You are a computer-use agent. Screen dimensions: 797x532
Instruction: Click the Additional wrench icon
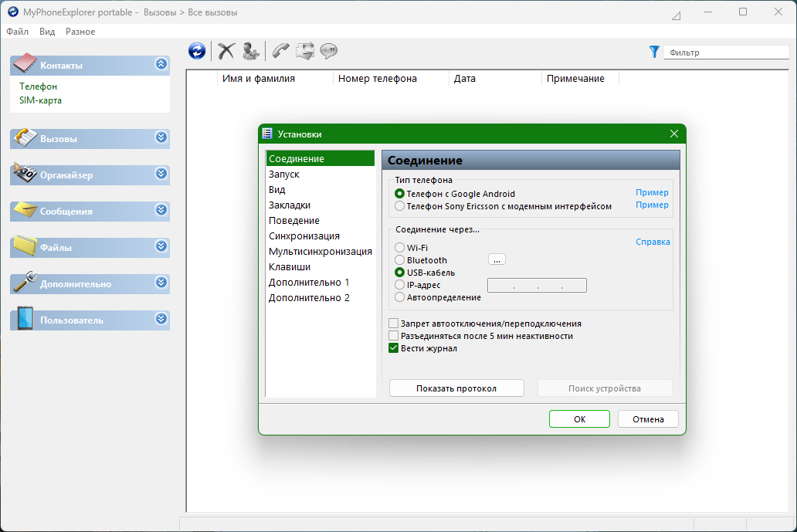coord(25,282)
